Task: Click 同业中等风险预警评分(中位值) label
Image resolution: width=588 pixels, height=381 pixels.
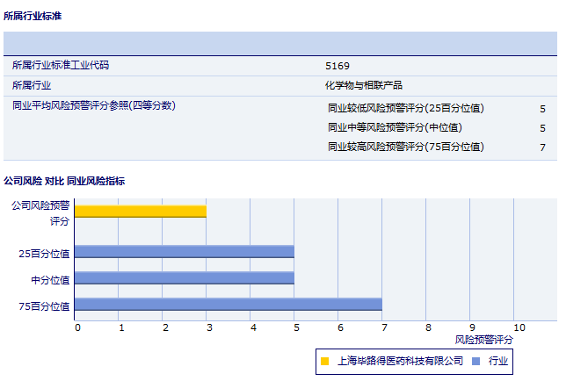Action: [x=395, y=127]
